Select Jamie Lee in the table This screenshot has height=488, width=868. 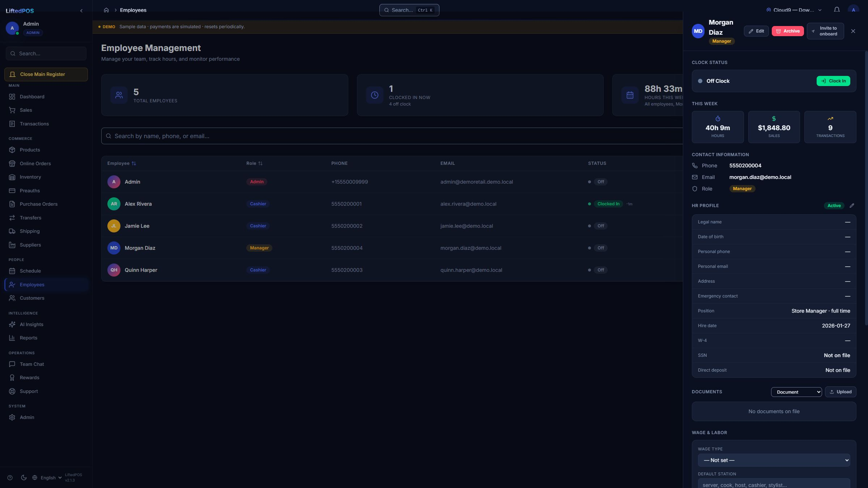coord(137,226)
